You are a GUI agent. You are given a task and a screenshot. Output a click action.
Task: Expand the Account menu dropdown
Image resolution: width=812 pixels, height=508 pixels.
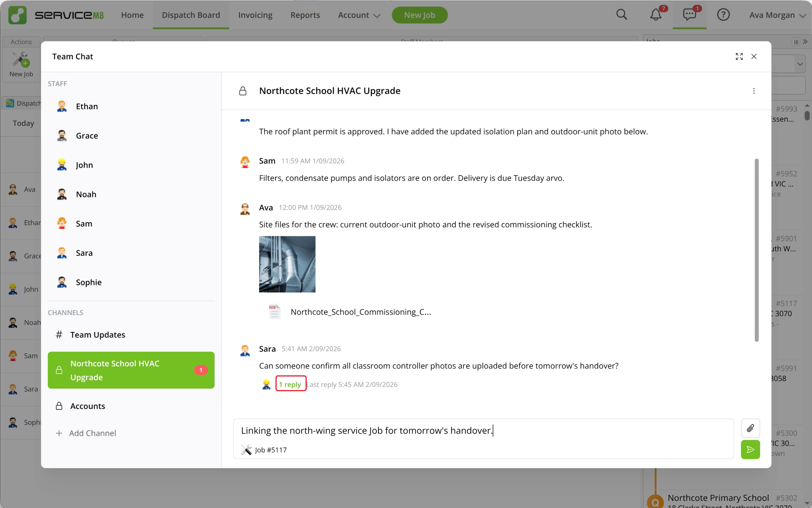(x=359, y=15)
